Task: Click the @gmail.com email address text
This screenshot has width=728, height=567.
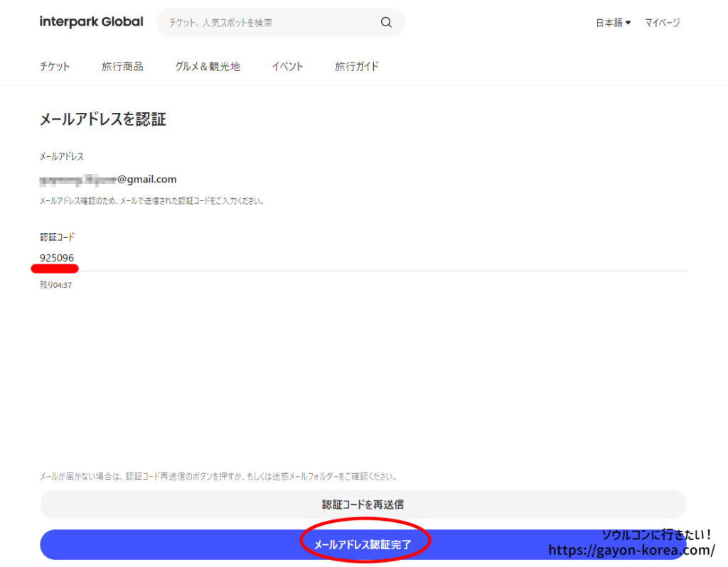Action: (108, 180)
